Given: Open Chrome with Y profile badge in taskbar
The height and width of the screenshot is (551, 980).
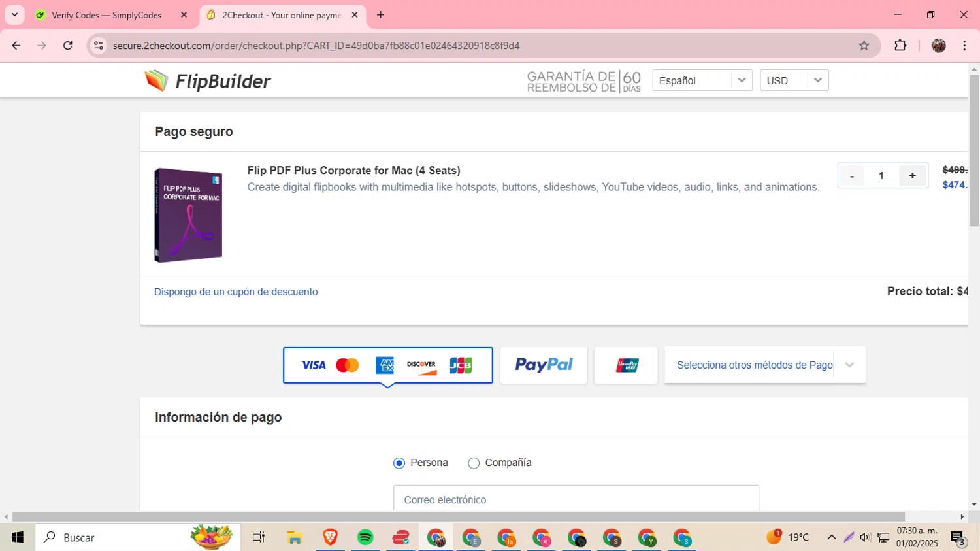Looking at the screenshot, I should 647,537.
